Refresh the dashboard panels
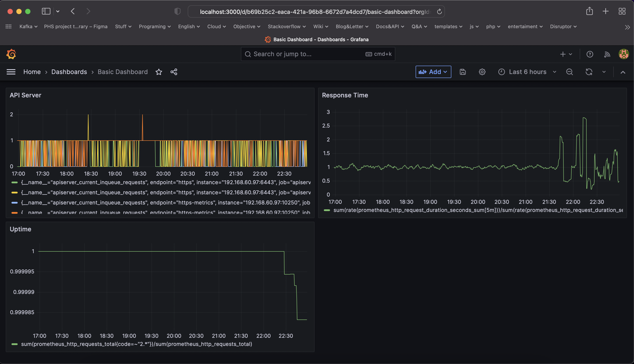Image resolution: width=634 pixels, height=364 pixels. [x=589, y=72]
